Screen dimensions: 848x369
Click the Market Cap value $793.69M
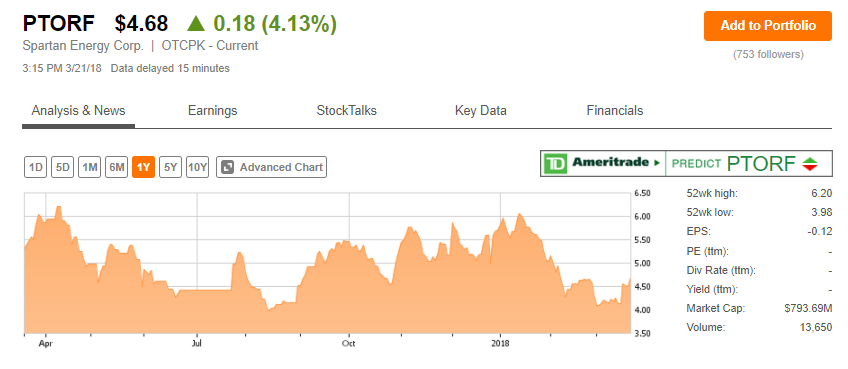[808, 308]
